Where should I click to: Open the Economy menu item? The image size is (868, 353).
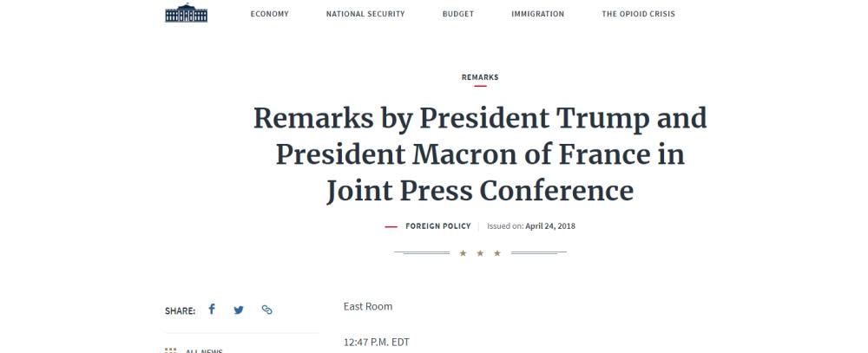(269, 14)
